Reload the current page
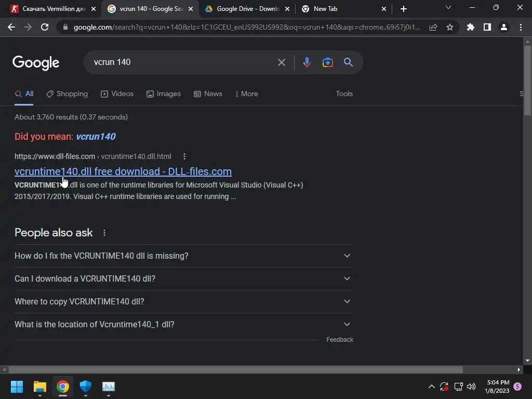Image resolution: width=532 pixels, height=399 pixels. point(45,27)
